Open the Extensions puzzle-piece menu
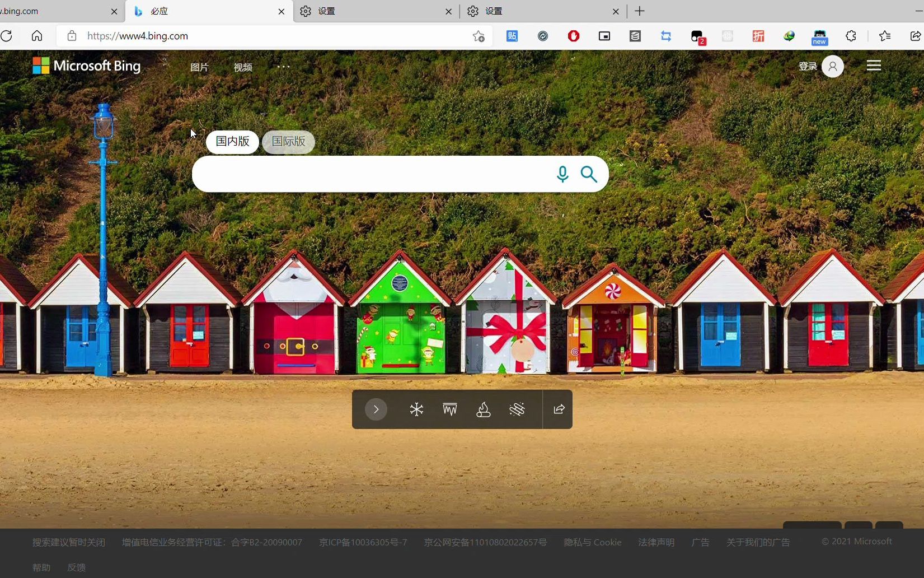Screen dimensions: 924x578 click(x=851, y=36)
